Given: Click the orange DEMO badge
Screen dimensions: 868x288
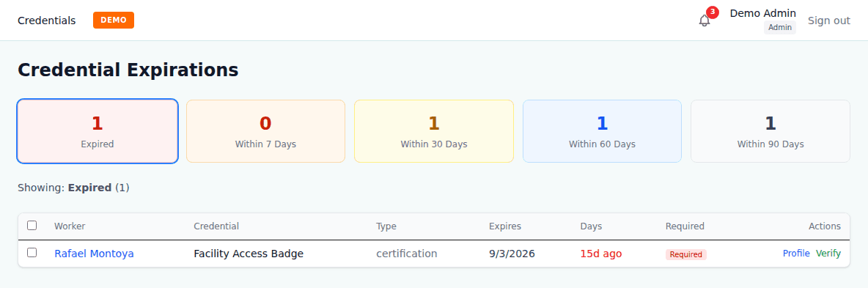Looking at the screenshot, I should (114, 20).
